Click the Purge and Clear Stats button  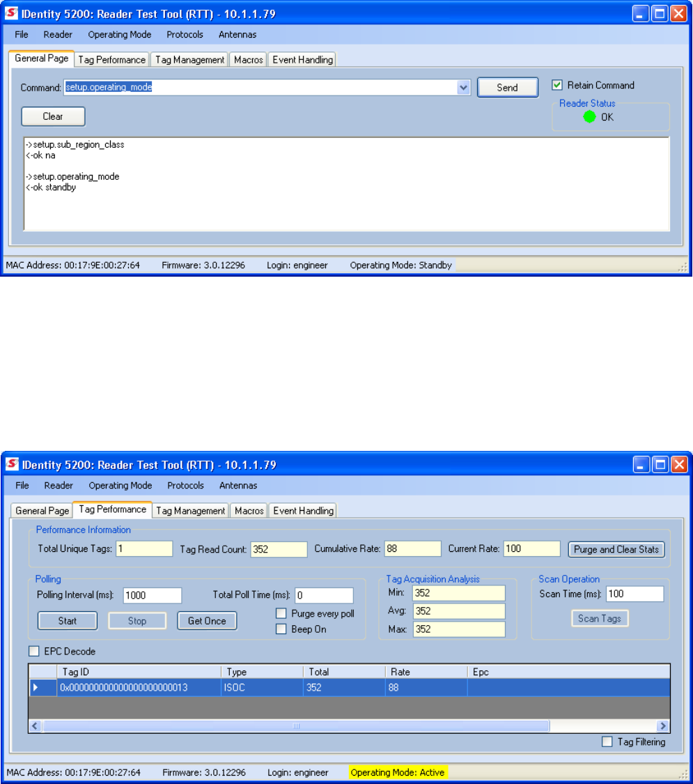click(x=616, y=550)
